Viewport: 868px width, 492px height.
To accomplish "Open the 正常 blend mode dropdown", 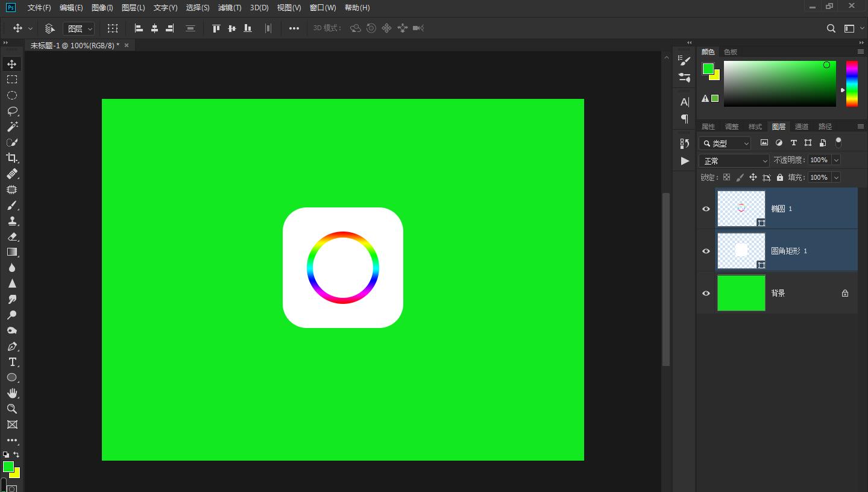I will [x=734, y=161].
